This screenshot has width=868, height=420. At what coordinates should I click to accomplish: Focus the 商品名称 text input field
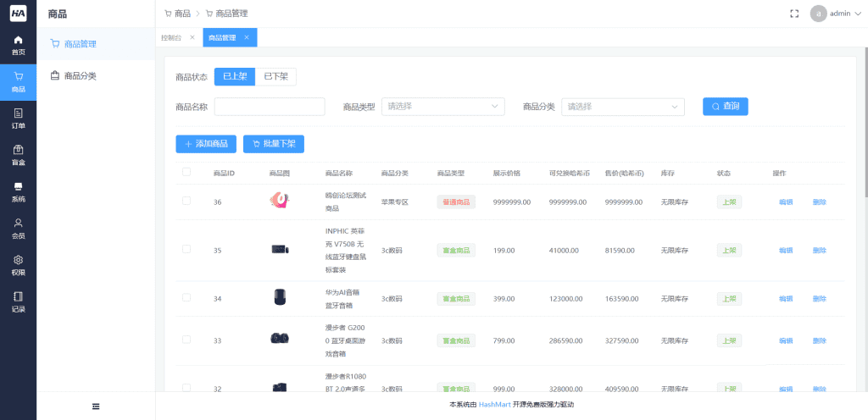270,107
